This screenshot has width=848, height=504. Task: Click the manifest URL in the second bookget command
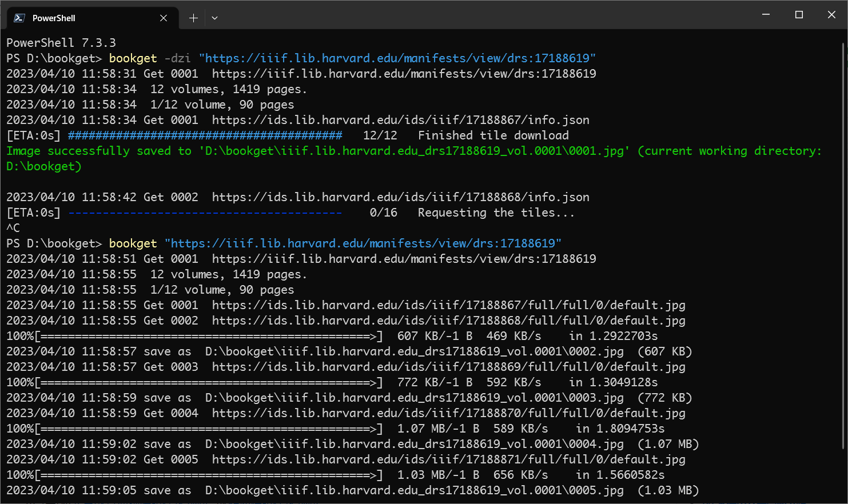point(363,243)
